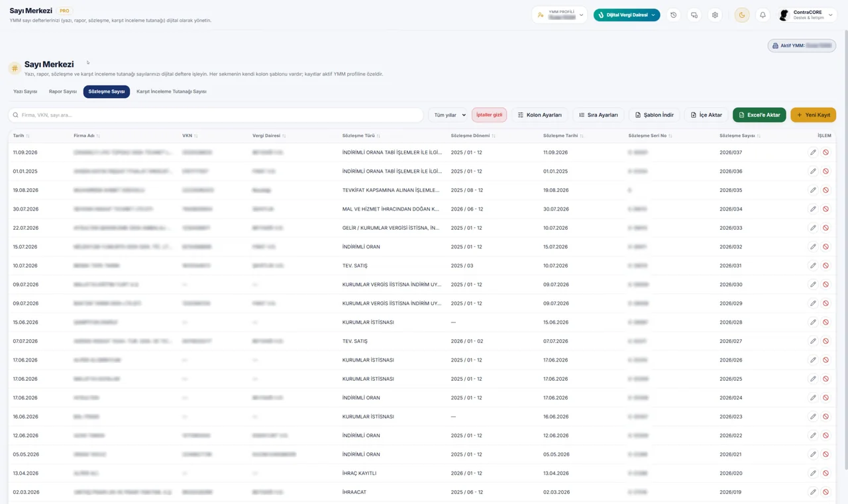The image size is (848, 504).
Task: Click the devices screen icon in header
Action: tap(694, 15)
